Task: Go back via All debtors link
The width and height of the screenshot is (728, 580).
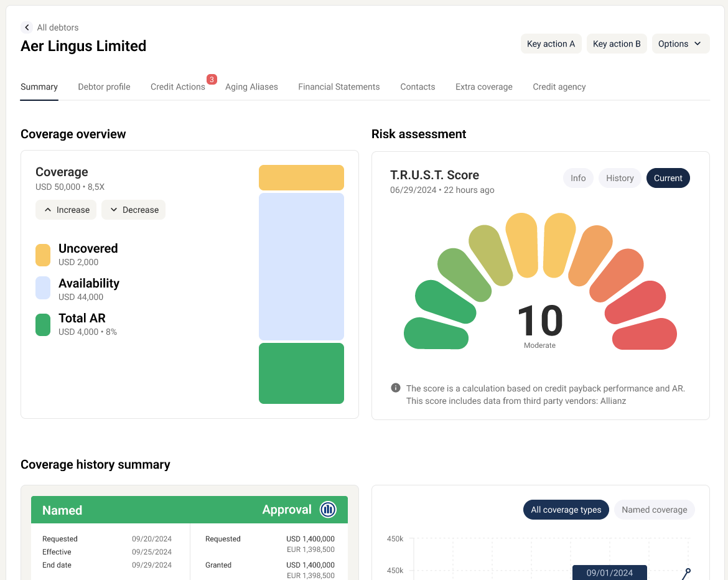Action: pos(58,27)
